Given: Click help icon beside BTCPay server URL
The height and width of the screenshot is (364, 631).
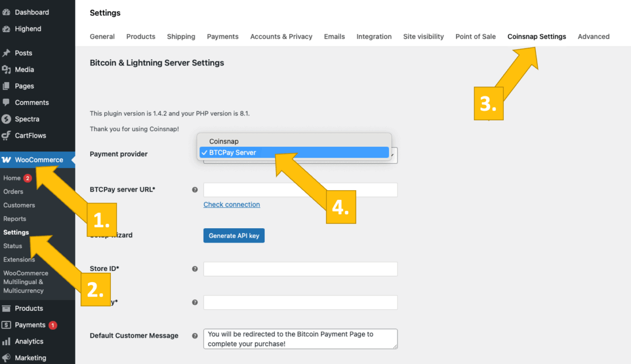Looking at the screenshot, I should click(x=195, y=190).
